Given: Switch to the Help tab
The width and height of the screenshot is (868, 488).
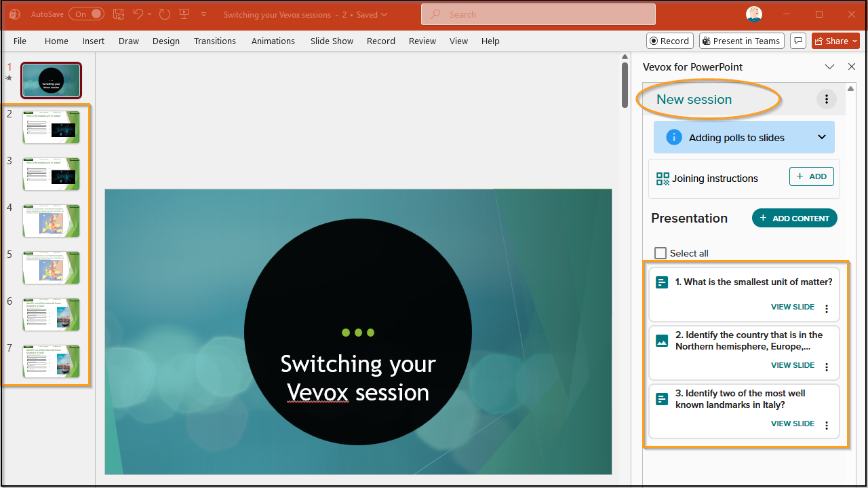Looking at the screenshot, I should coord(490,41).
